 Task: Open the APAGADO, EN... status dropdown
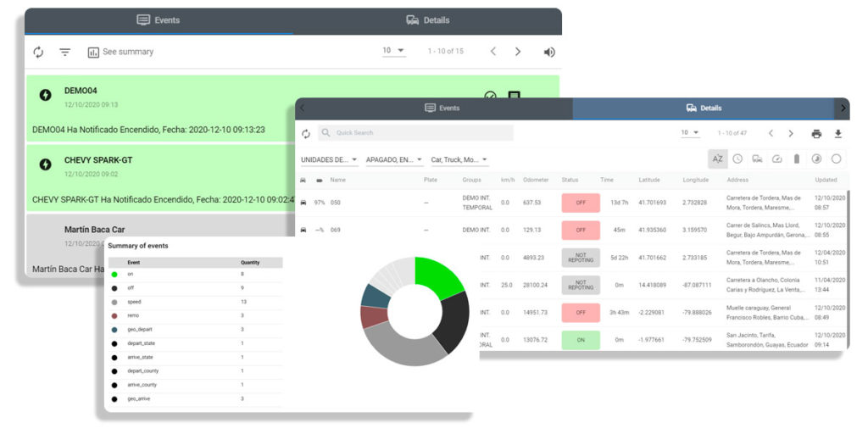click(x=393, y=159)
